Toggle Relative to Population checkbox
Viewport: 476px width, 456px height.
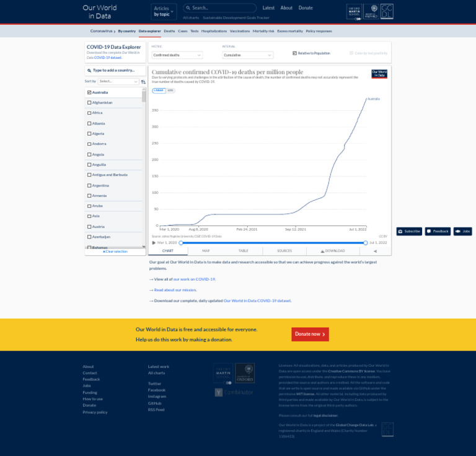294,53
